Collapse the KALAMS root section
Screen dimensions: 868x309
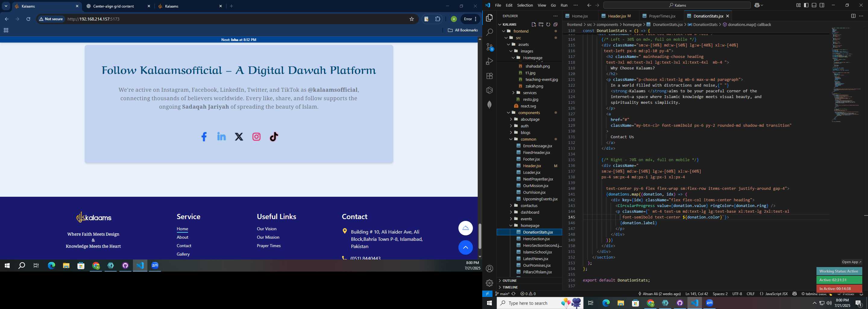(x=509, y=24)
